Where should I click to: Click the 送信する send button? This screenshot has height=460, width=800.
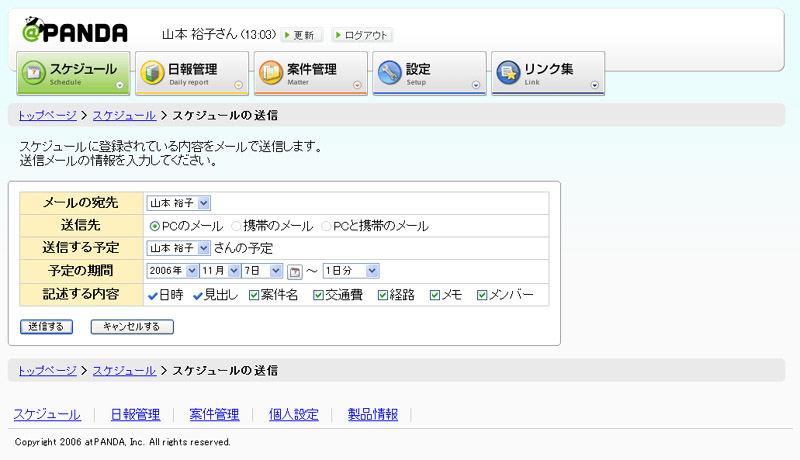coord(46,327)
